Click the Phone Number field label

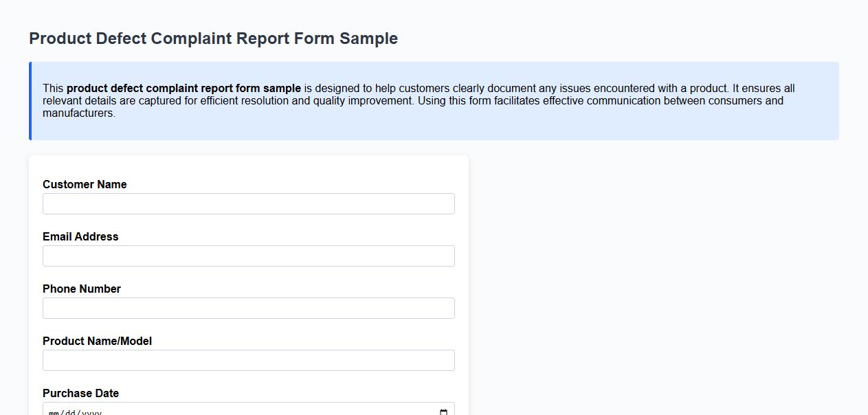[x=82, y=289]
